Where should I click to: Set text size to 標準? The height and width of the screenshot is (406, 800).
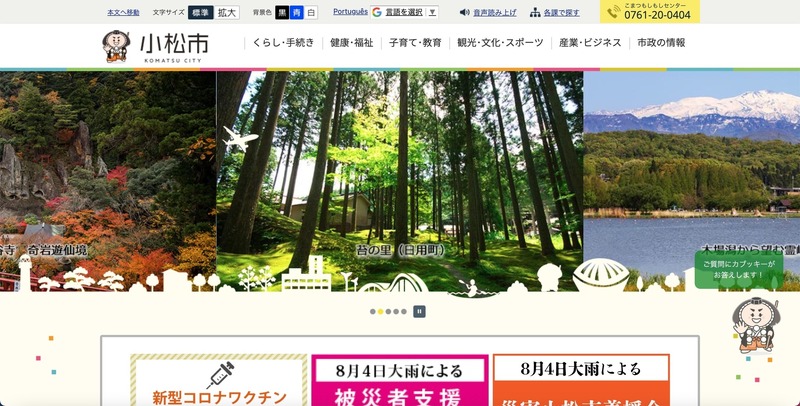click(x=200, y=13)
